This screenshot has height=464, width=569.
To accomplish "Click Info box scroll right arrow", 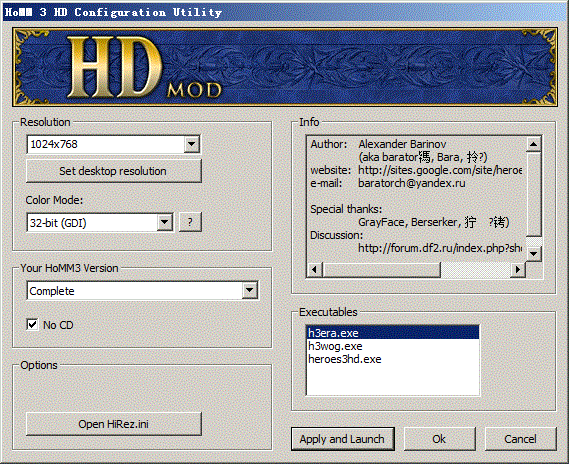I will pos(518,270).
